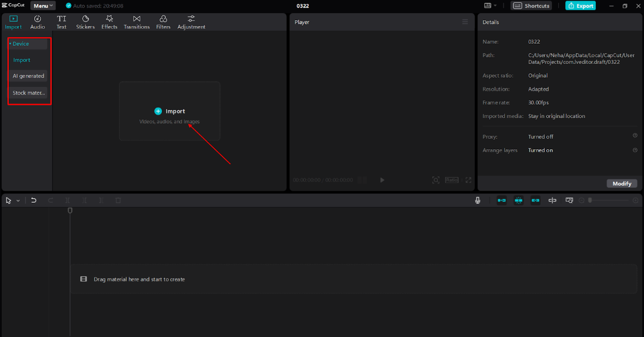Image resolution: width=644 pixels, height=337 pixels.
Task: Toggle auto snapping in timeline toolbar
Action: click(x=518, y=200)
